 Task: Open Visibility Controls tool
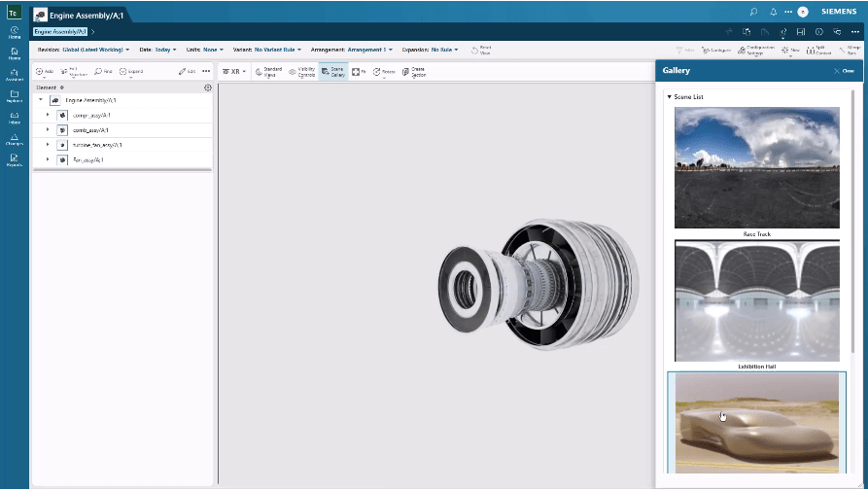301,71
